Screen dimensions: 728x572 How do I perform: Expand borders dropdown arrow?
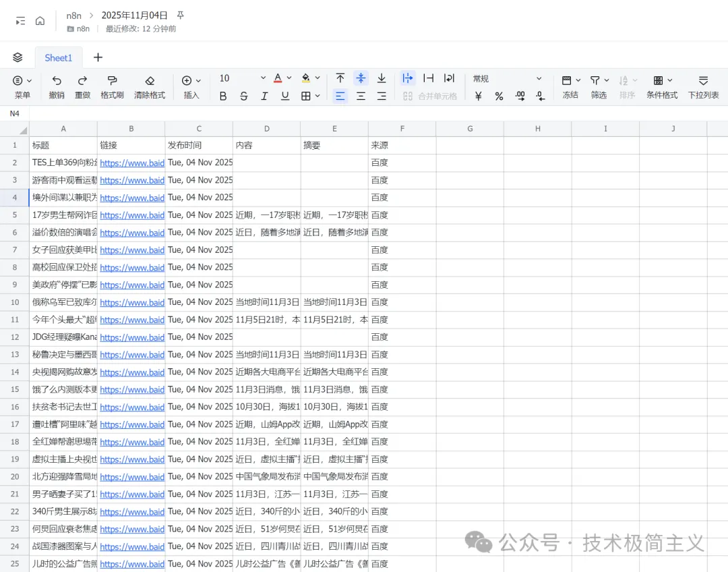click(x=317, y=96)
